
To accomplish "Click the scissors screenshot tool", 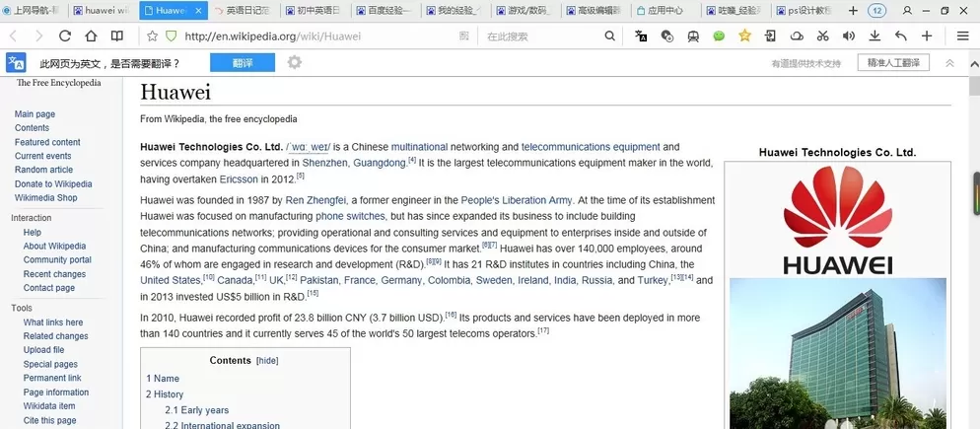I will click(822, 36).
